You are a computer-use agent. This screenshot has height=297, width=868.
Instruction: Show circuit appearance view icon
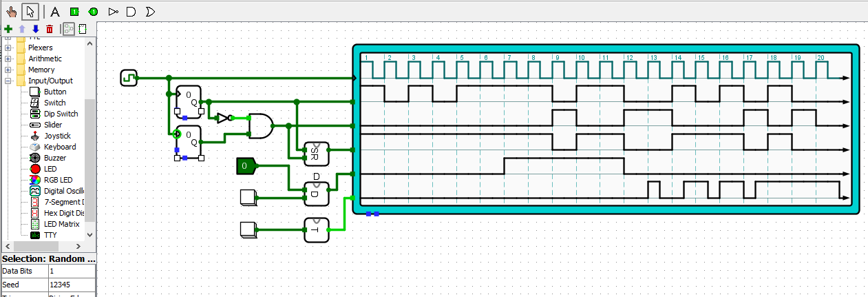(x=83, y=29)
